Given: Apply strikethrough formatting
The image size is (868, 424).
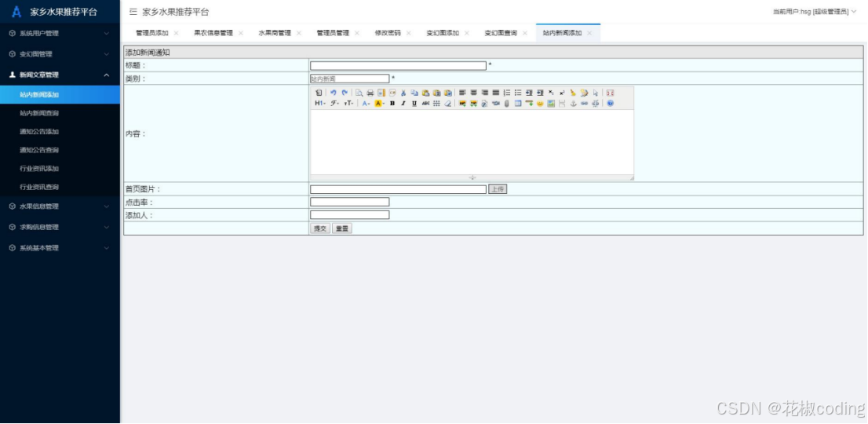Looking at the screenshot, I should coord(425,103).
